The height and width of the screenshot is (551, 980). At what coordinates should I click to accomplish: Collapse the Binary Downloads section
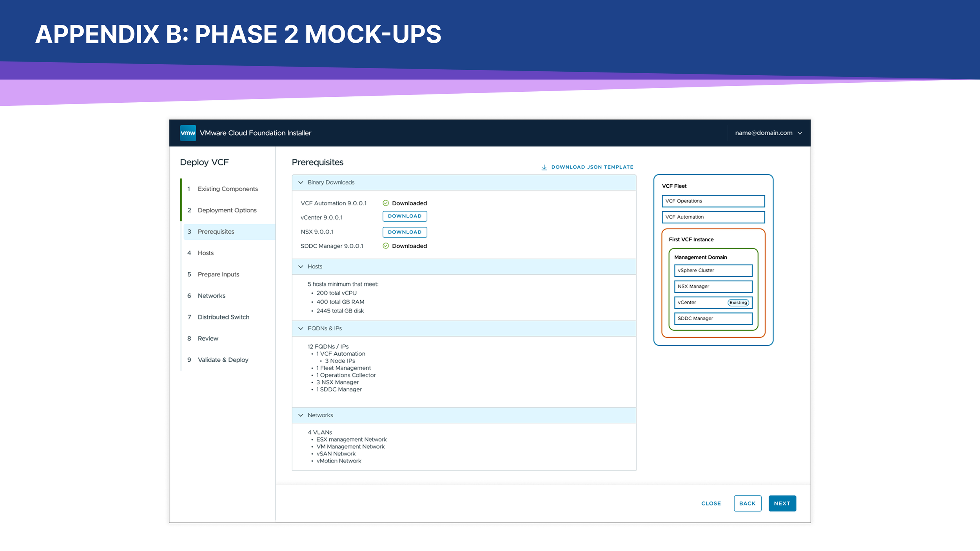click(x=301, y=183)
